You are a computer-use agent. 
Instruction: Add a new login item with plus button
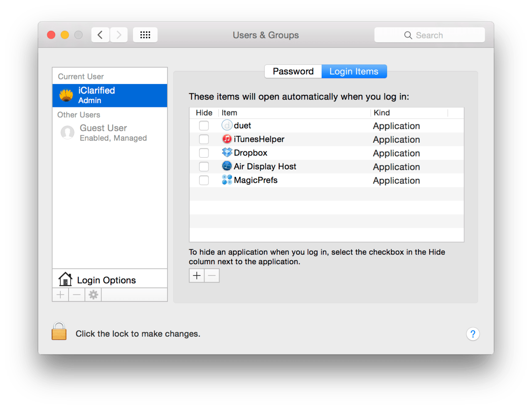[196, 275]
